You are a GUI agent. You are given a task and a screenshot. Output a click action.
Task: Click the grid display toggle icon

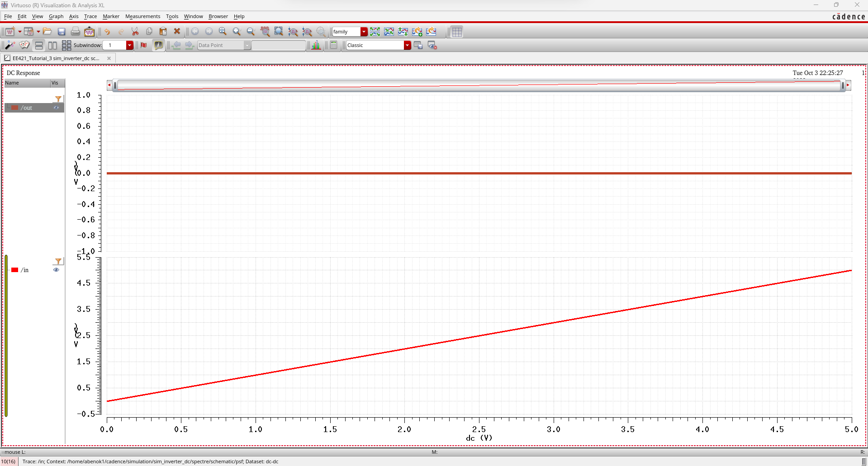click(457, 32)
